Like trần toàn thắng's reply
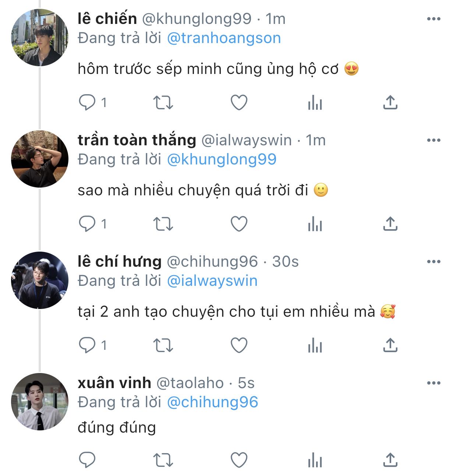The height and width of the screenshot is (476, 457). [x=239, y=224]
